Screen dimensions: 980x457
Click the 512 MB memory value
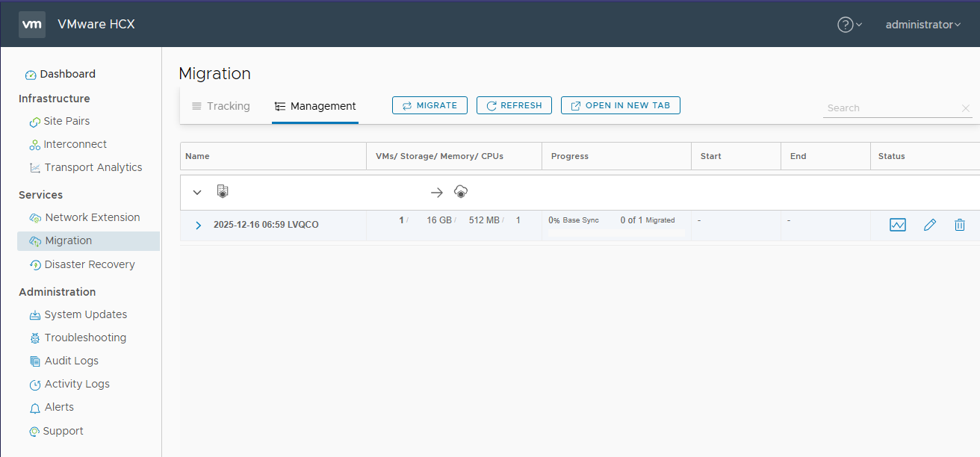[484, 220]
